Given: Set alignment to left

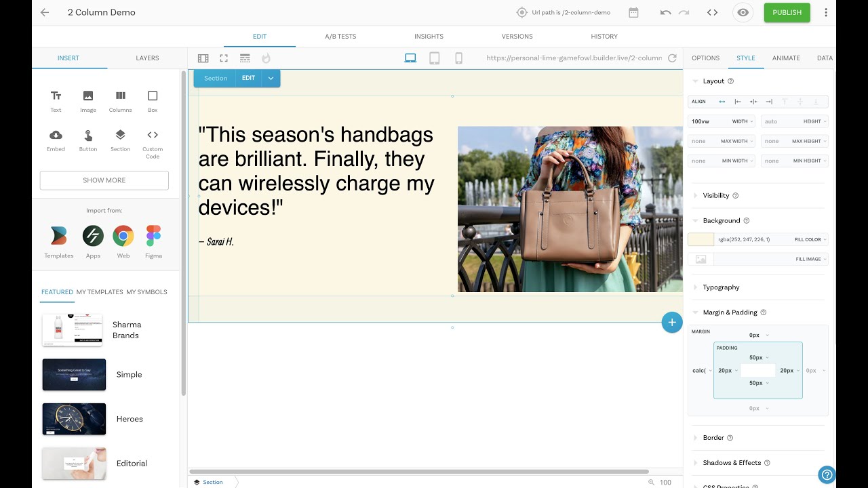Looking at the screenshot, I should pyautogui.click(x=738, y=102).
